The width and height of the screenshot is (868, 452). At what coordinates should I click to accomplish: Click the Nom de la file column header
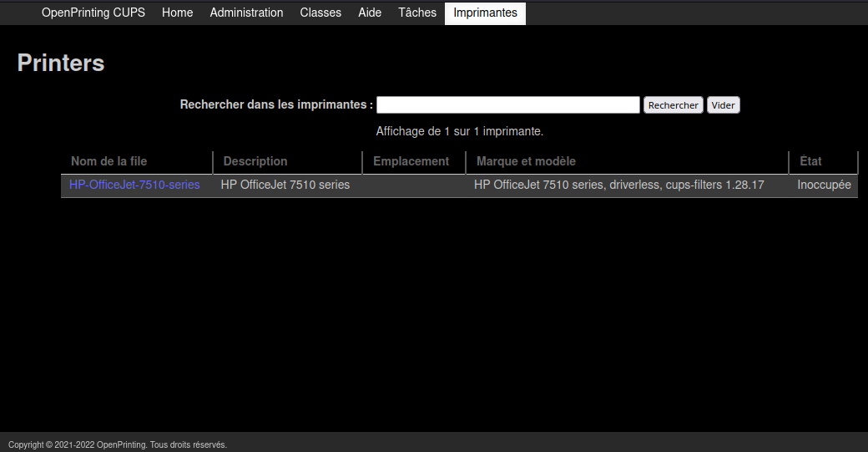pyautogui.click(x=108, y=161)
